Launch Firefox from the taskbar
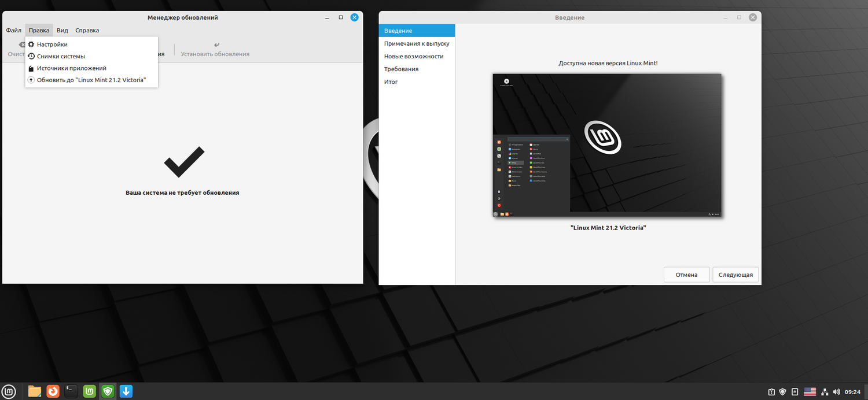This screenshot has width=868, height=400. 53,391
